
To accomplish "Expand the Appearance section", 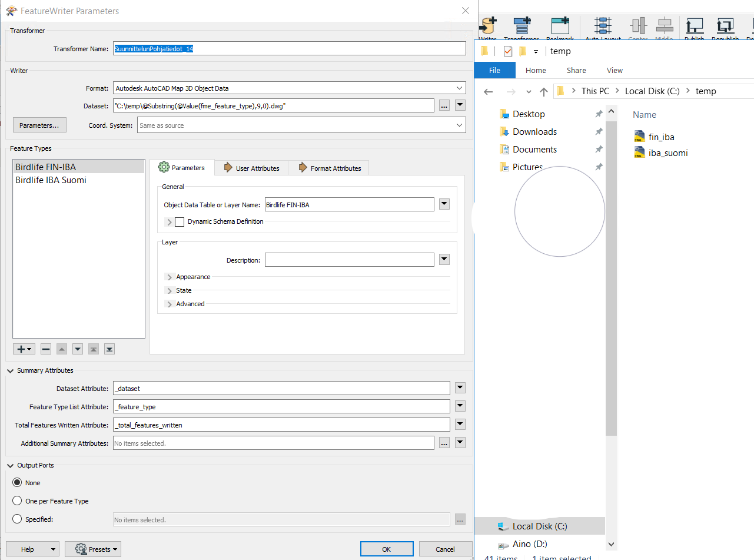I will [170, 277].
